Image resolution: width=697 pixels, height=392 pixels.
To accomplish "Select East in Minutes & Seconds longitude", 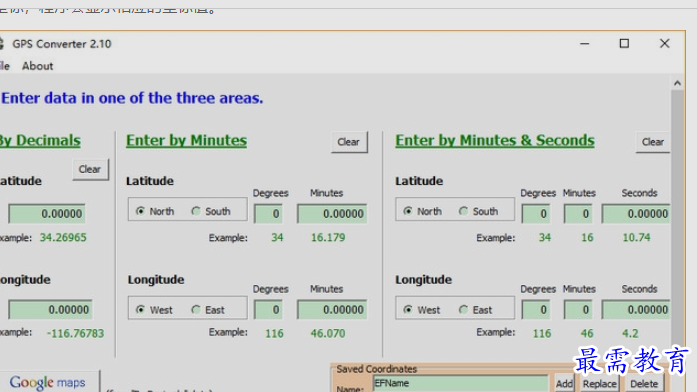I will (x=476, y=310).
